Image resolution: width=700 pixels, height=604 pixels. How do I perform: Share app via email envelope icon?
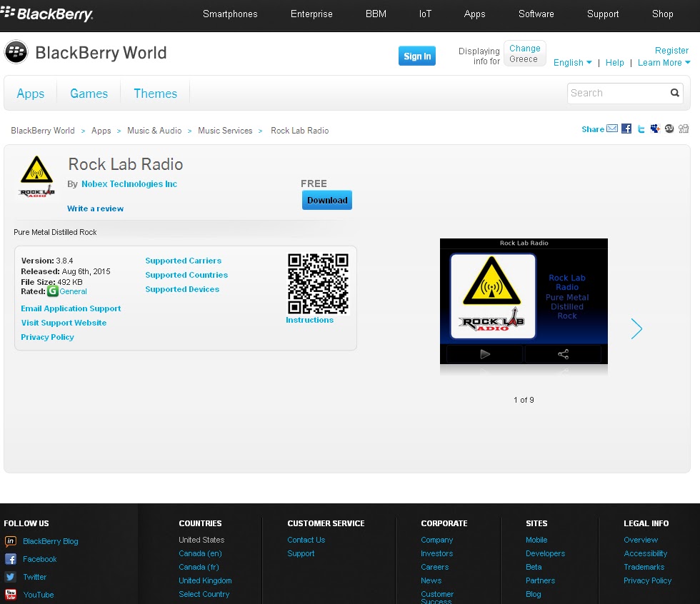pos(612,129)
